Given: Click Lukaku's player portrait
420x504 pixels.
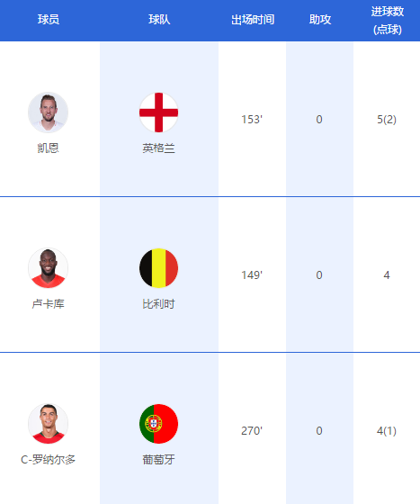Looking at the screenshot, I should (x=49, y=268).
